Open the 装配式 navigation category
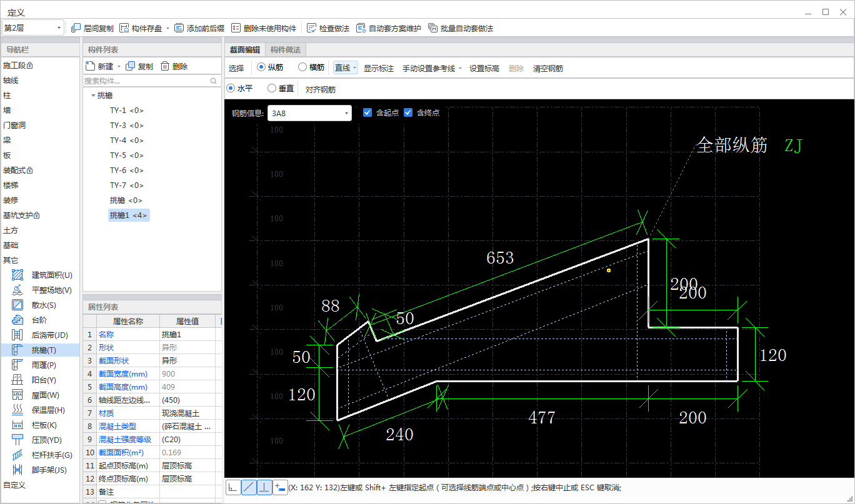855x504 pixels. click(17, 170)
